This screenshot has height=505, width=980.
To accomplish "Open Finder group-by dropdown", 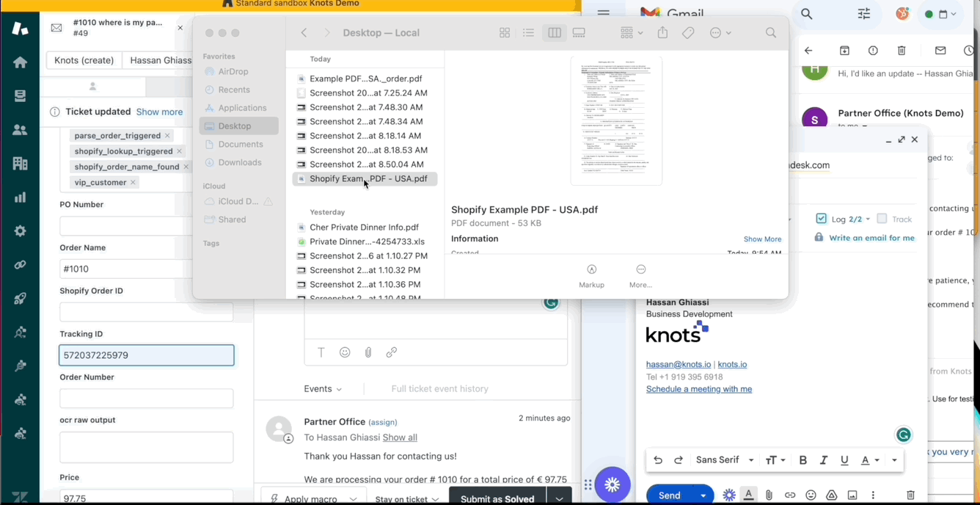I will tap(632, 33).
